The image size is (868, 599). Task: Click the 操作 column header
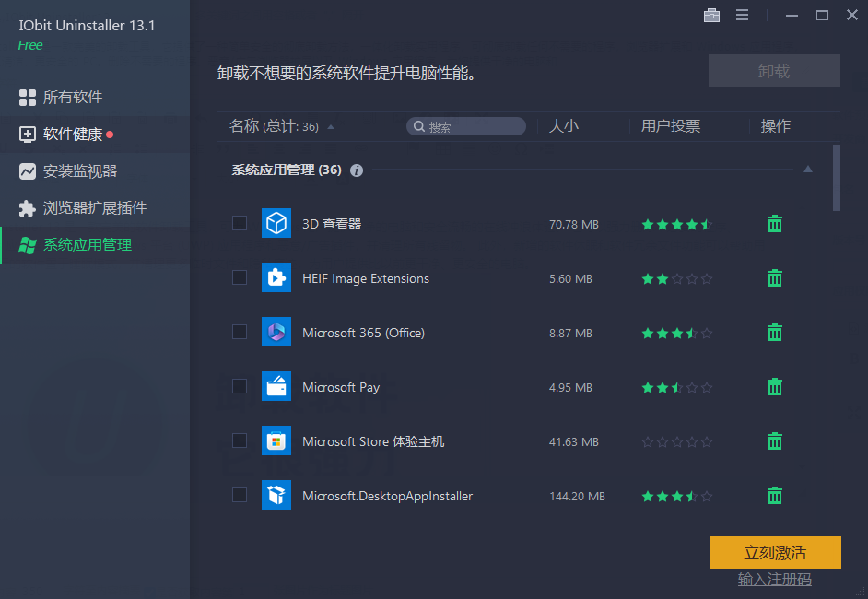click(775, 126)
